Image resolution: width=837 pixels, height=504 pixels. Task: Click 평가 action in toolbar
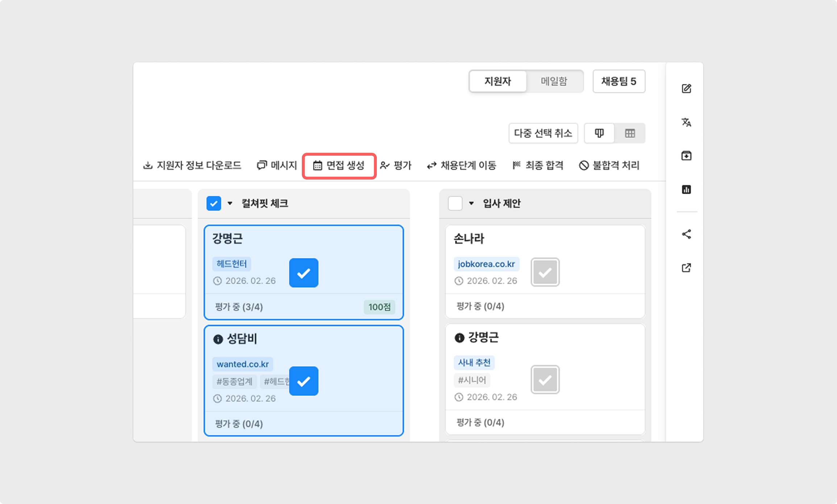(x=396, y=165)
